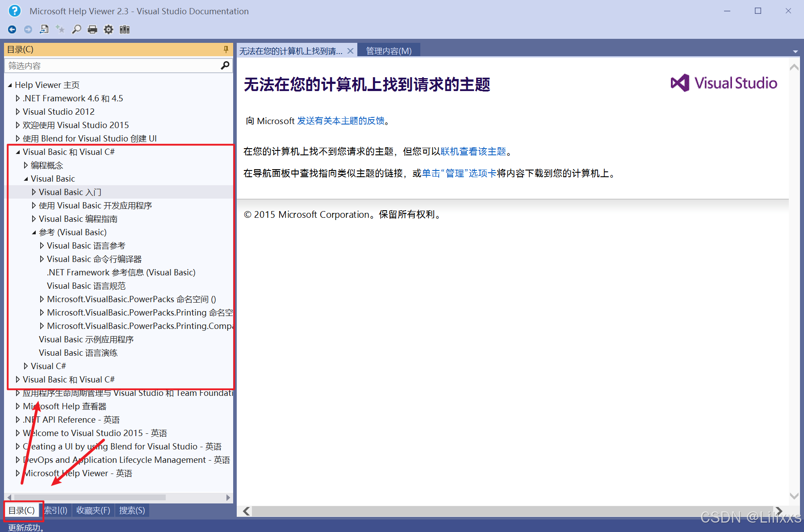804x532 pixels.
Task: Click content pane scroll up arrow
Action: click(x=794, y=67)
